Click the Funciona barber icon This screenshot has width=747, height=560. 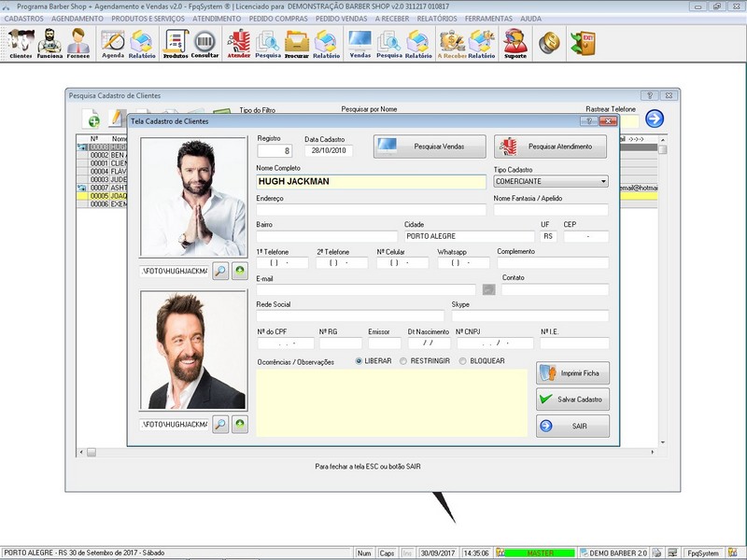[x=49, y=43]
